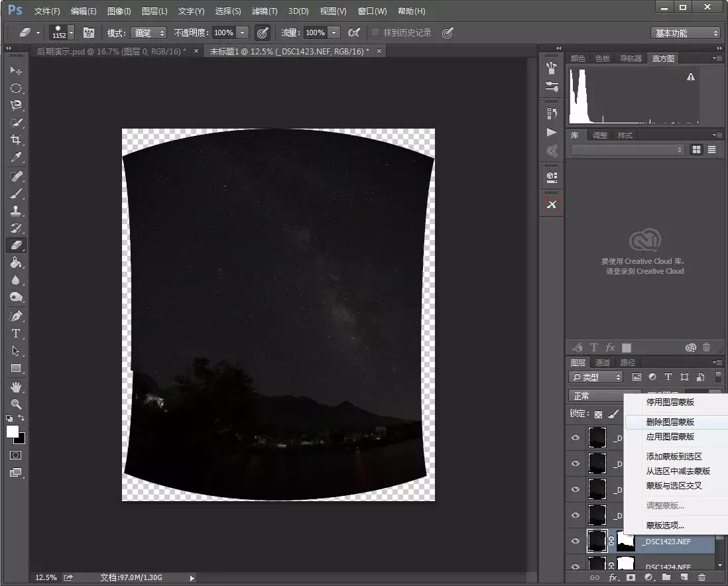Open layer filter type dropdown 类型
Image resolution: width=728 pixels, height=586 pixels.
click(595, 377)
